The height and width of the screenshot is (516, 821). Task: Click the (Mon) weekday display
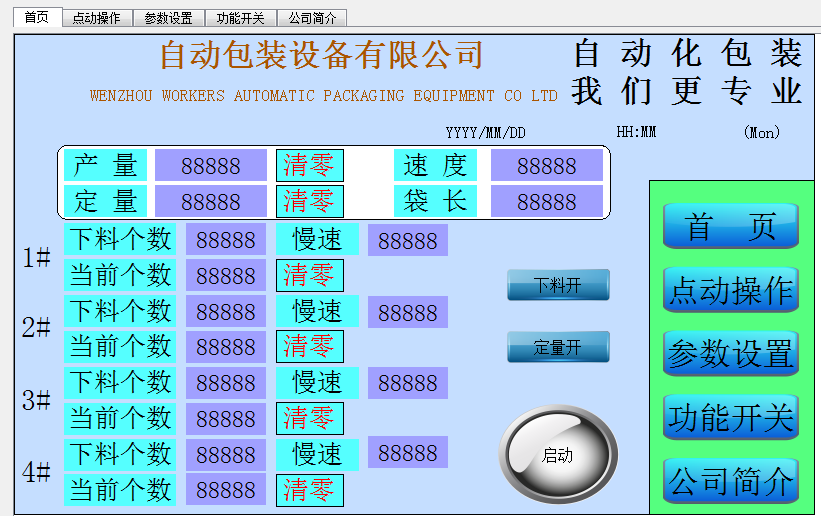pyautogui.click(x=762, y=132)
